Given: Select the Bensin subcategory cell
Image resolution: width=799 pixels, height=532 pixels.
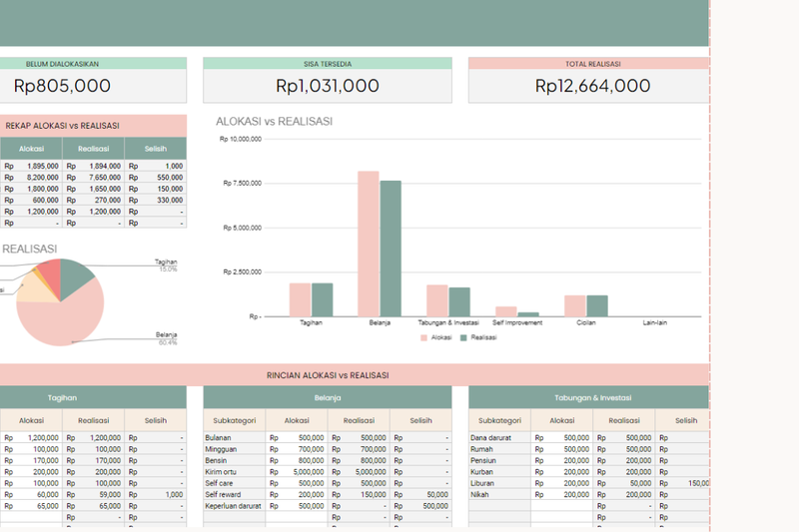Looking at the screenshot, I should 235,460.
